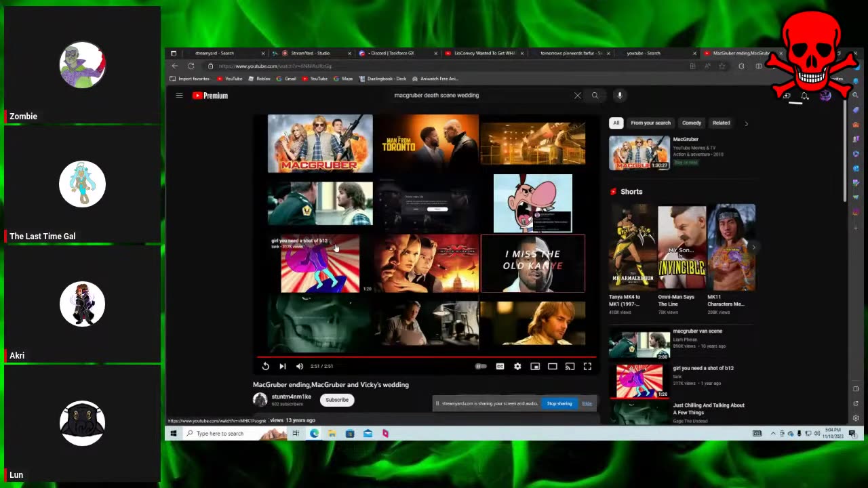Open the Gmail bookmark
Viewport: 868px width, 488px height.
click(x=286, y=79)
